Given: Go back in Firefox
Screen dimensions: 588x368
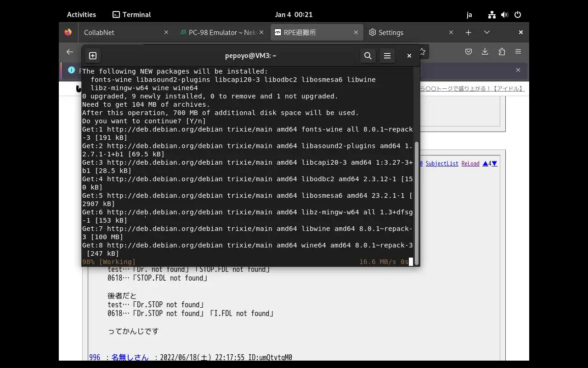Looking at the screenshot, I should pos(70,52).
